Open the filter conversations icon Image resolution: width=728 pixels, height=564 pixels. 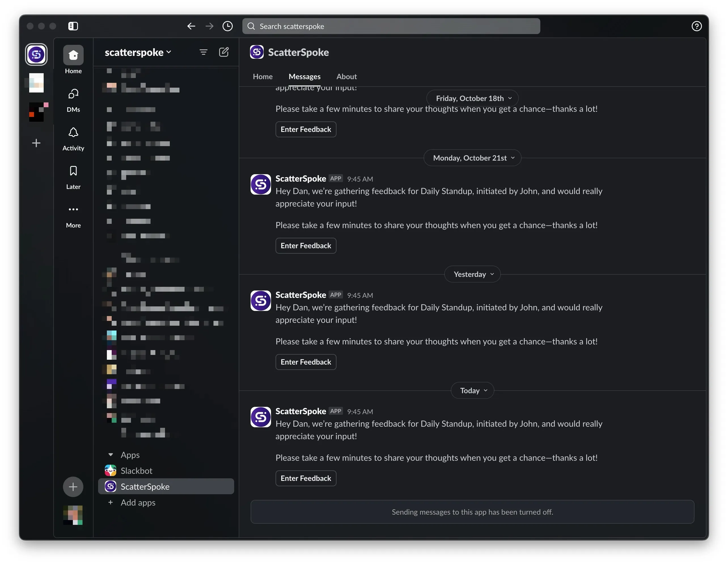point(203,52)
